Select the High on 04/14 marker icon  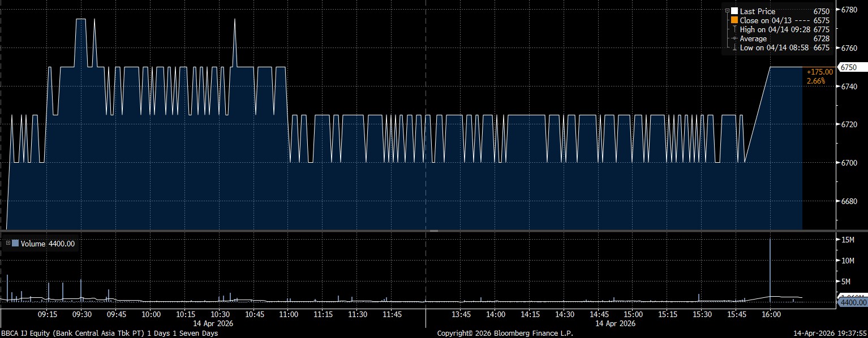[734, 29]
